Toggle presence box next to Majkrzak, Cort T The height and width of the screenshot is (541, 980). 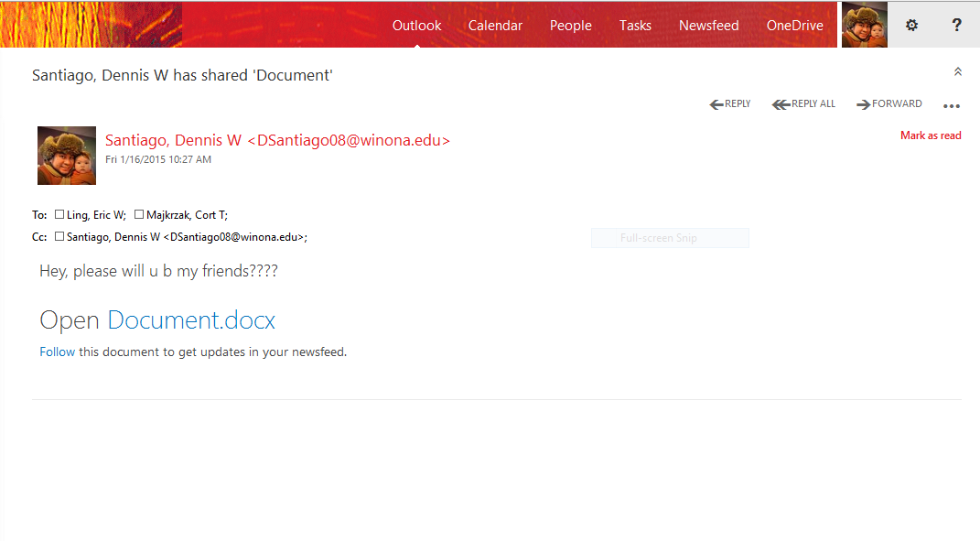point(139,214)
